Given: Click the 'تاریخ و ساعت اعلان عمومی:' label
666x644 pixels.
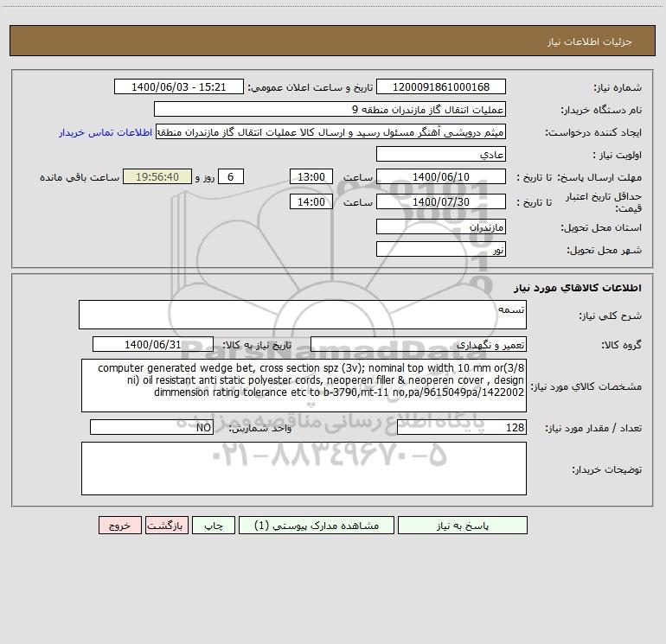Looking at the screenshot, I should click(311, 87).
